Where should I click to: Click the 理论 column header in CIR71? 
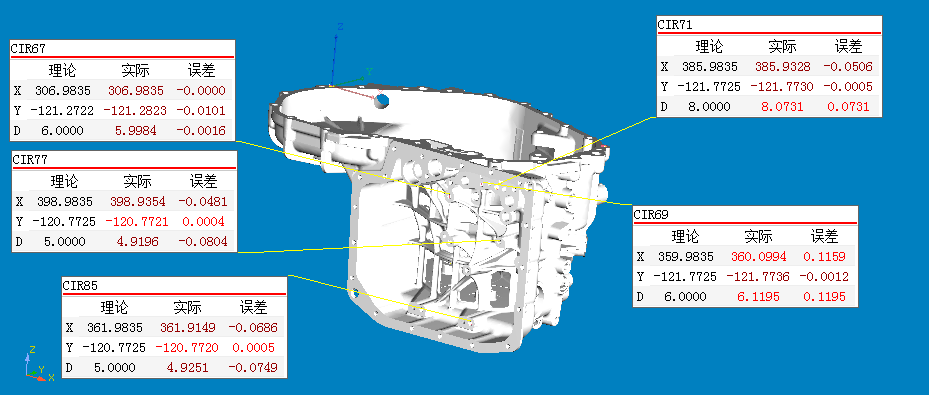709,46
